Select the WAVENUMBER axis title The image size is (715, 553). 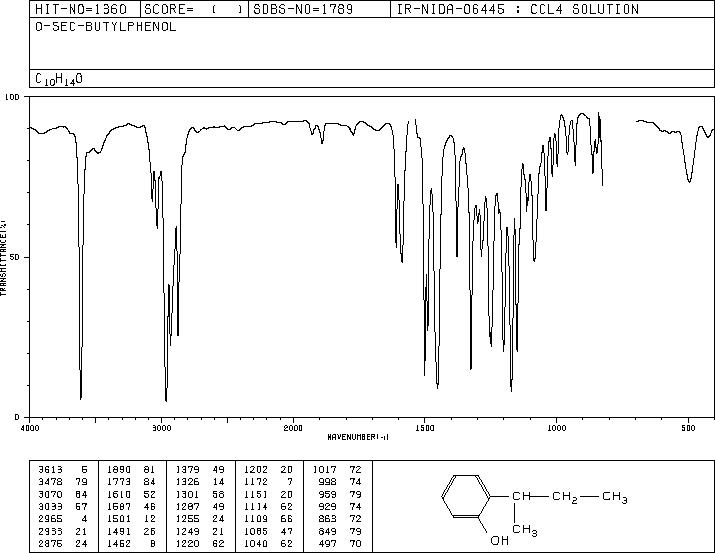click(x=358, y=437)
